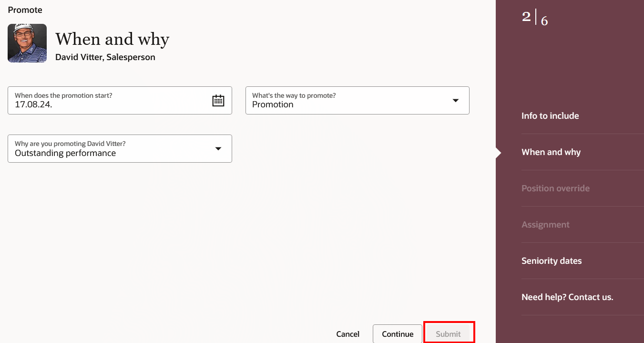Image resolution: width=644 pixels, height=343 pixels.
Task: Expand the promotion reason dropdown arrow
Action: point(218,148)
